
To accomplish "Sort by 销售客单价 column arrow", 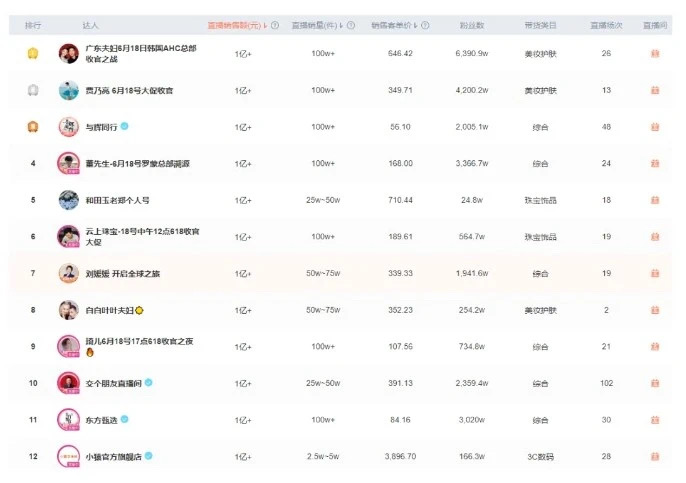I will [416, 26].
